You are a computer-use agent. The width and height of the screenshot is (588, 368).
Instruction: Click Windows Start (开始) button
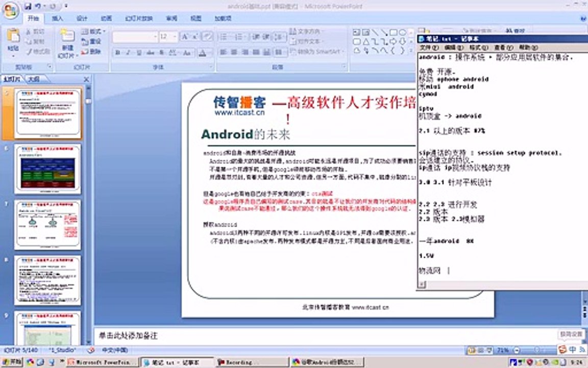pos(12,362)
